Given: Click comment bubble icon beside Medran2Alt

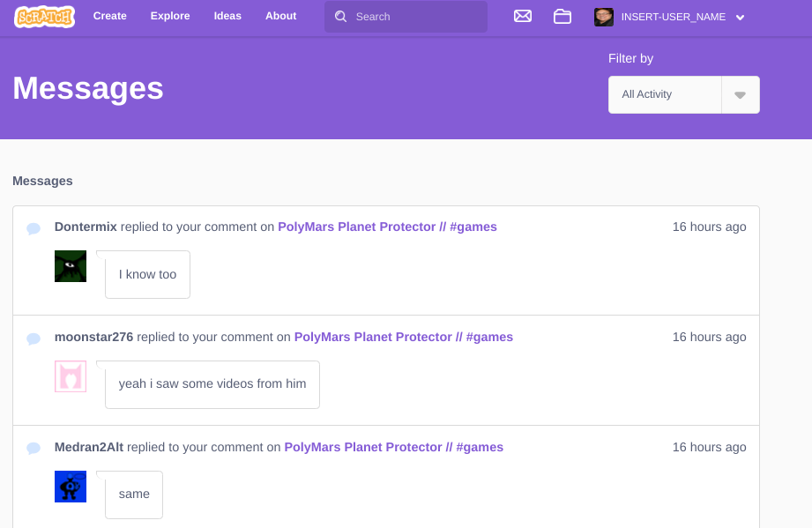Looking at the screenshot, I should [34, 449].
